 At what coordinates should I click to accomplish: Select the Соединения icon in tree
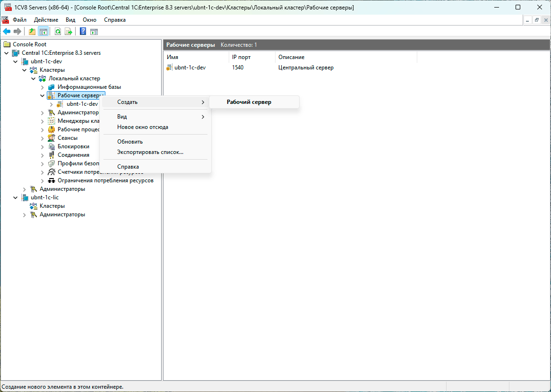click(52, 155)
